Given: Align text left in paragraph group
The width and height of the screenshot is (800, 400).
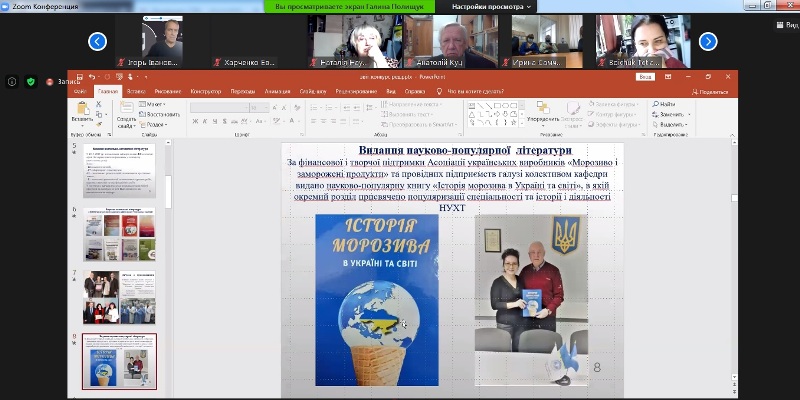Looking at the screenshot, I should [313, 121].
